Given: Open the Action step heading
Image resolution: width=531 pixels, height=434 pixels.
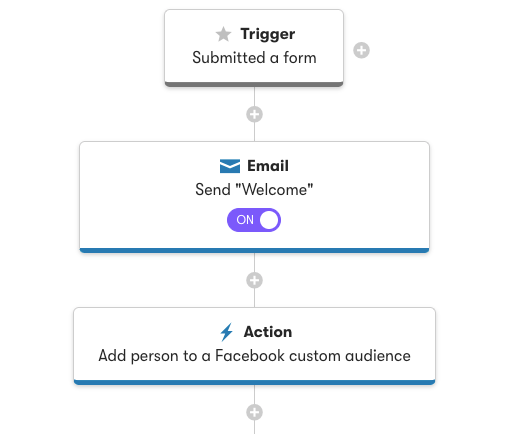Looking at the screenshot, I should 268,332.
